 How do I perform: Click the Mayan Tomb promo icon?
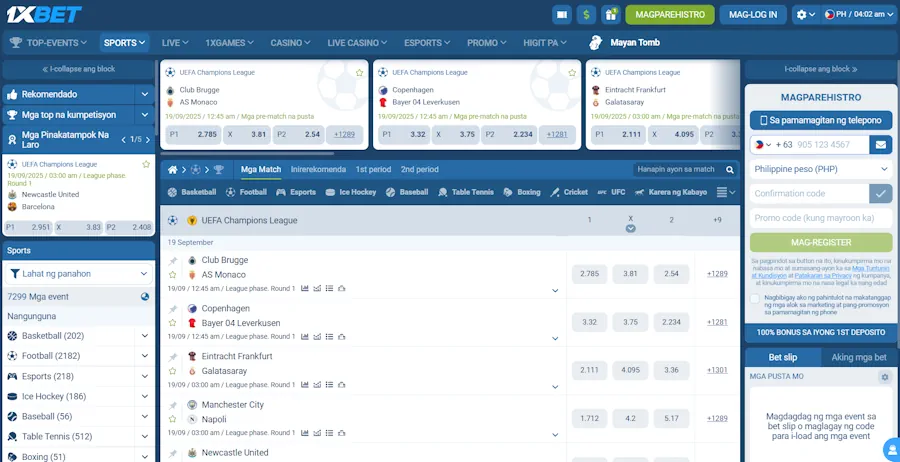(596, 42)
